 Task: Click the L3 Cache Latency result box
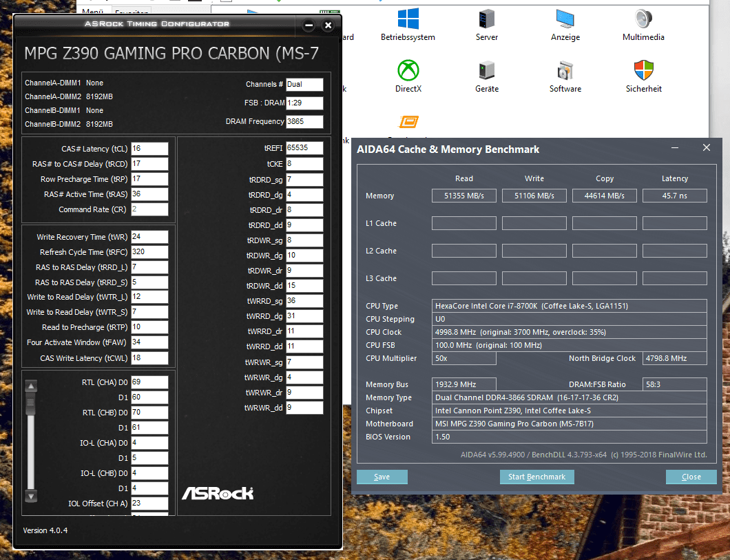(x=675, y=278)
